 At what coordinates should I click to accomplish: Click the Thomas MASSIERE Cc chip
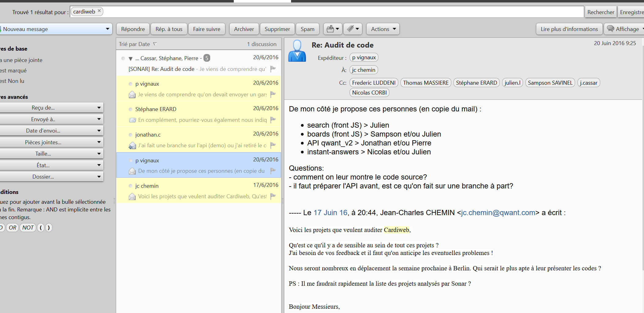426,83
